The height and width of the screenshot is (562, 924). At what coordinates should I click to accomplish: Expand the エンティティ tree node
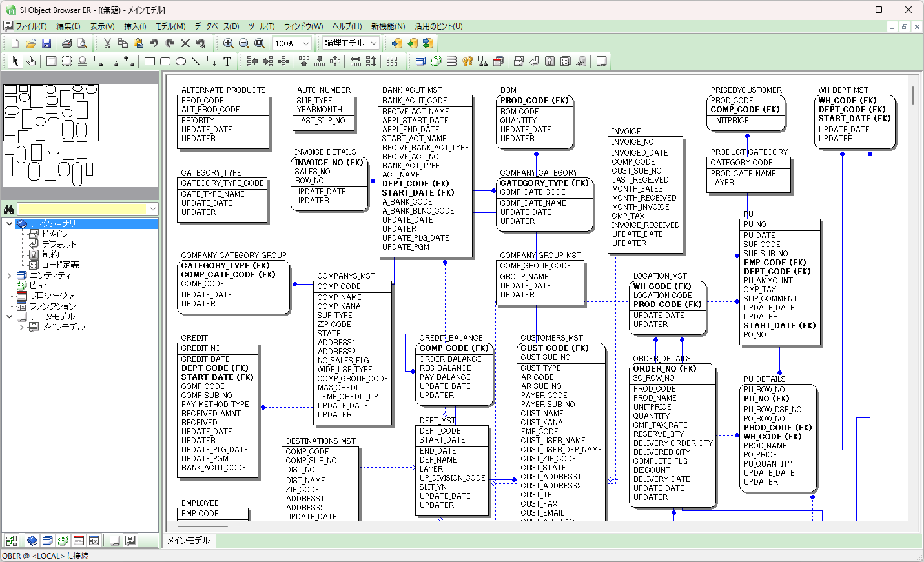(9, 276)
